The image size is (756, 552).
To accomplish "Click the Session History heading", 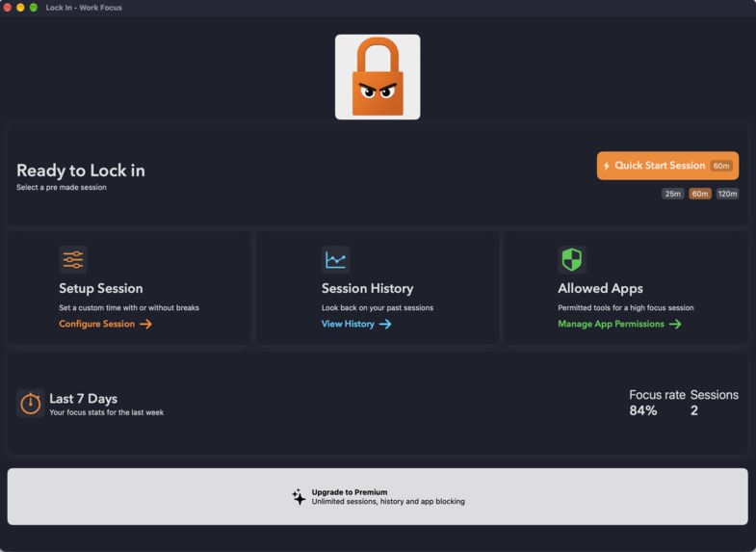I will [x=367, y=288].
